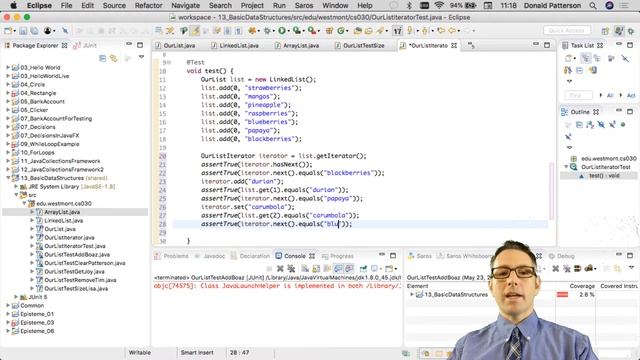Toggle Block Selection Mode toolbar button

click(228, 31)
